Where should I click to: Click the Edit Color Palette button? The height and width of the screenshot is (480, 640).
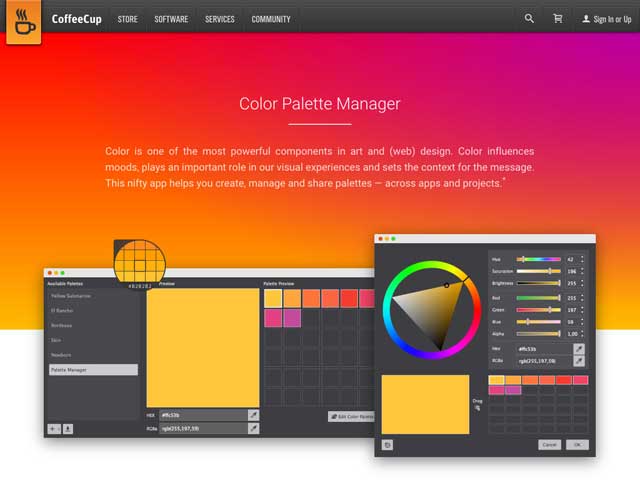(x=351, y=416)
